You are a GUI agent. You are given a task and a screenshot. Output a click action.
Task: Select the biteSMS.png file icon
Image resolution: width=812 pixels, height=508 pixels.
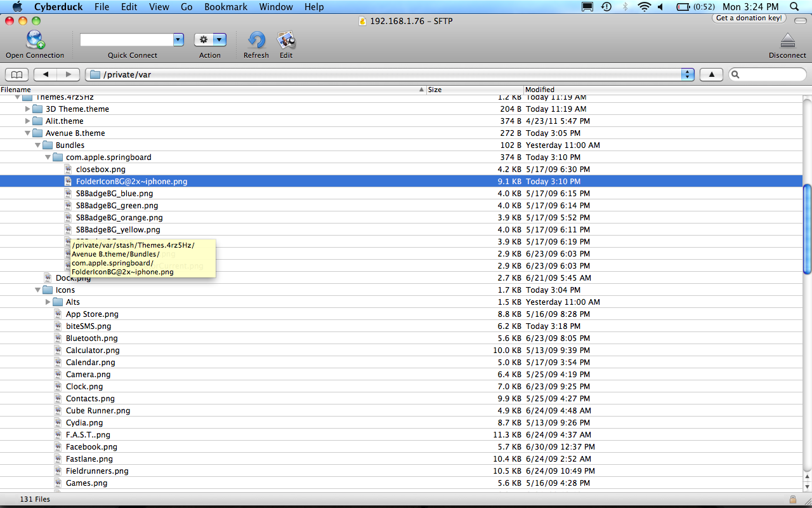click(x=58, y=326)
